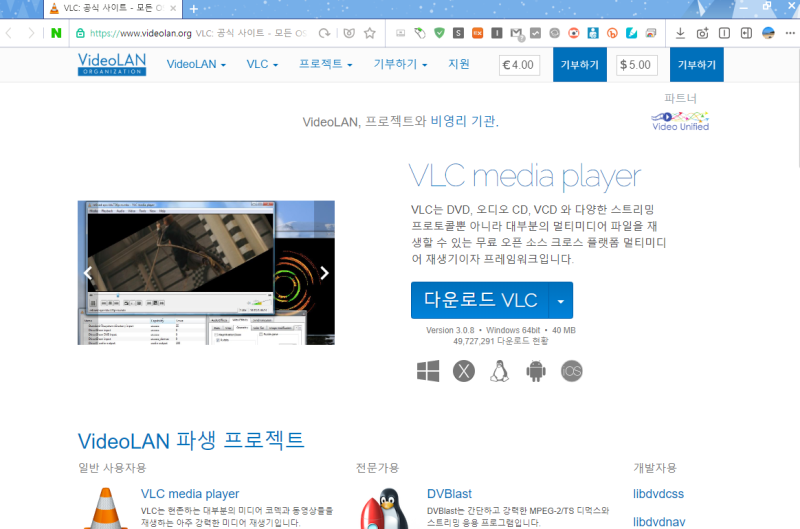Open the orange b extension icon
Screen dimensions: 800x529
(x=612, y=33)
